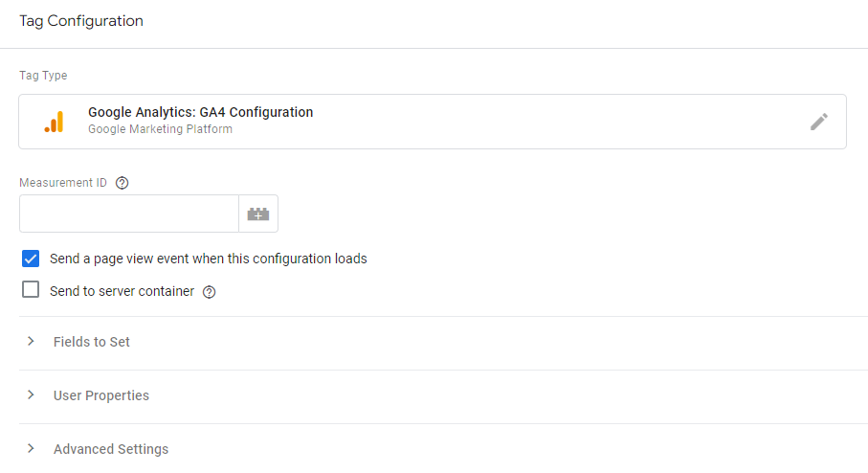Click the Measurement ID help icon
This screenshot has width=868, height=473.
pyautogui.click(x=122, y=183)
